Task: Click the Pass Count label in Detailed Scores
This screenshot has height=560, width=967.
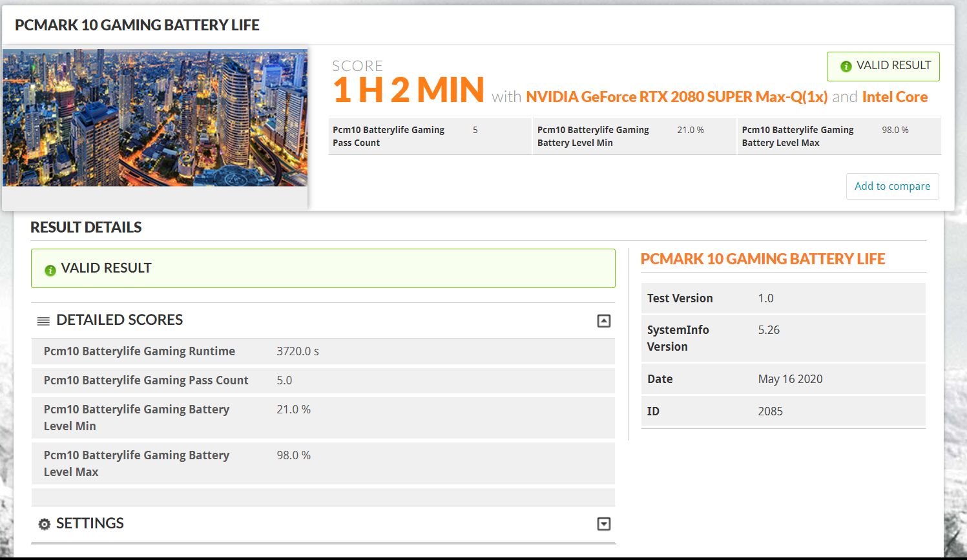Action: tap(146, 380)
